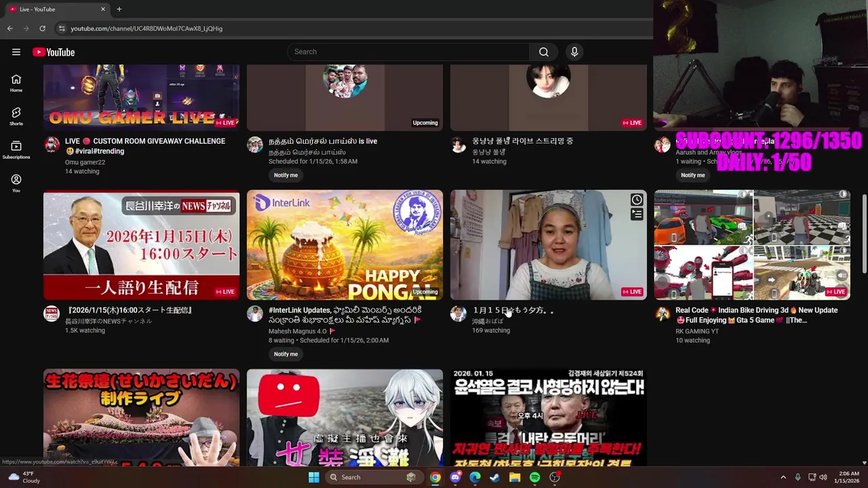Image resolution: width=868 pixels, height=488 pixels.
Task: Open Spotify from the taskbar
Action: pos(534,477)
